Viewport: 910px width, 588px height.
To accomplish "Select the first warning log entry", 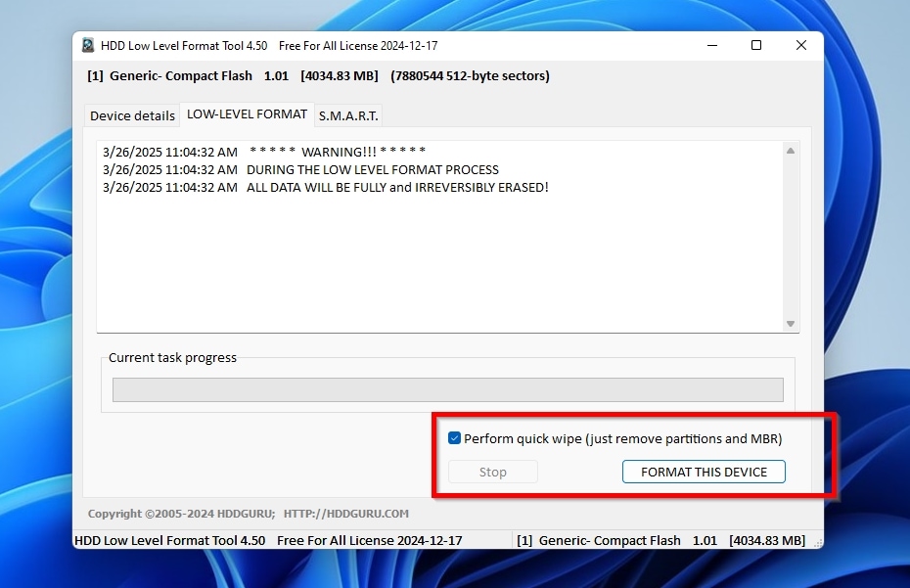I will pyautogui.click(x=294, y=152).
